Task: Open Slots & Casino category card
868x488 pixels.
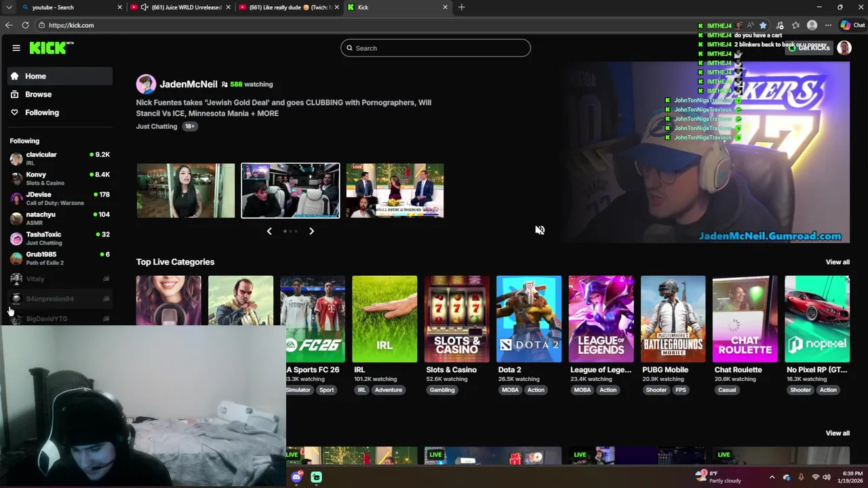Action: tap(456, 319)
